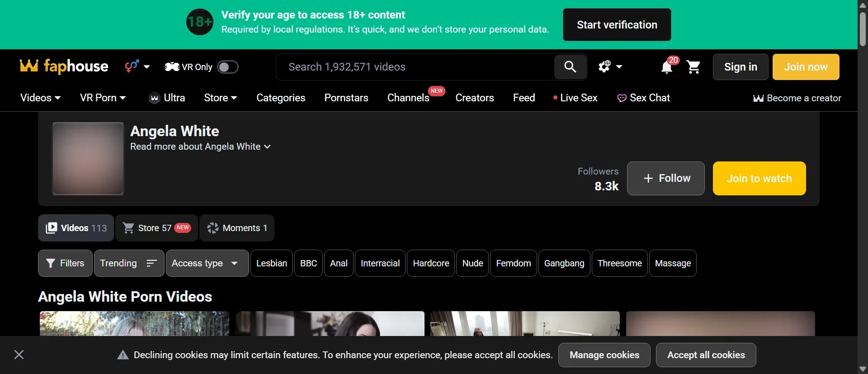Expand the Store nav menu
The width and height of the screenshot is (868, 374).
tap(221, 98)
